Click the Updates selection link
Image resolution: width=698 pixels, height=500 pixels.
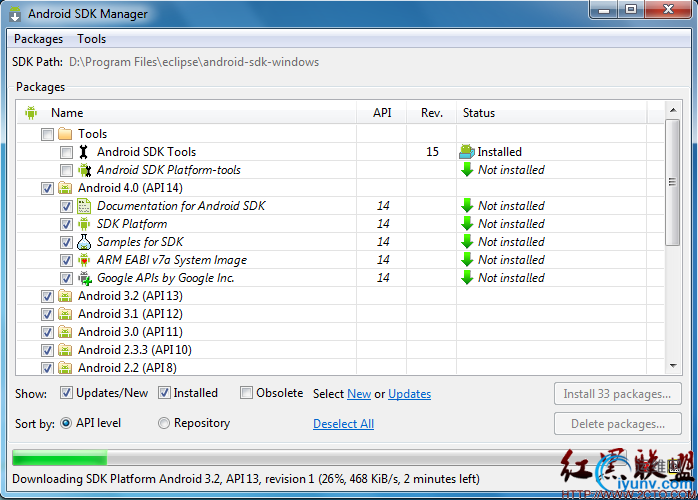[410, 394]
